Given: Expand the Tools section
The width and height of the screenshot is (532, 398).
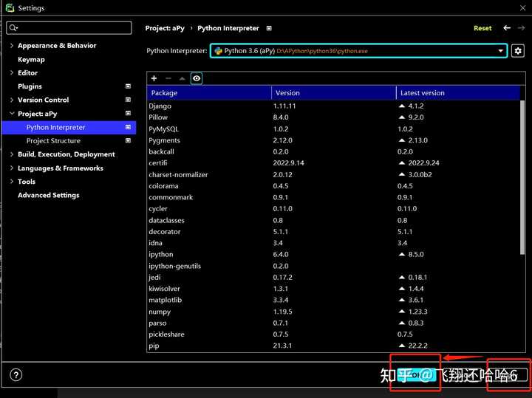Looking at the screenshot, I should (x=12, y=182).
